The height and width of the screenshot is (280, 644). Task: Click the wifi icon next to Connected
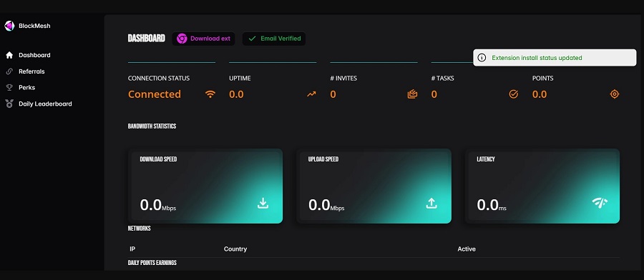pos(210,94)
